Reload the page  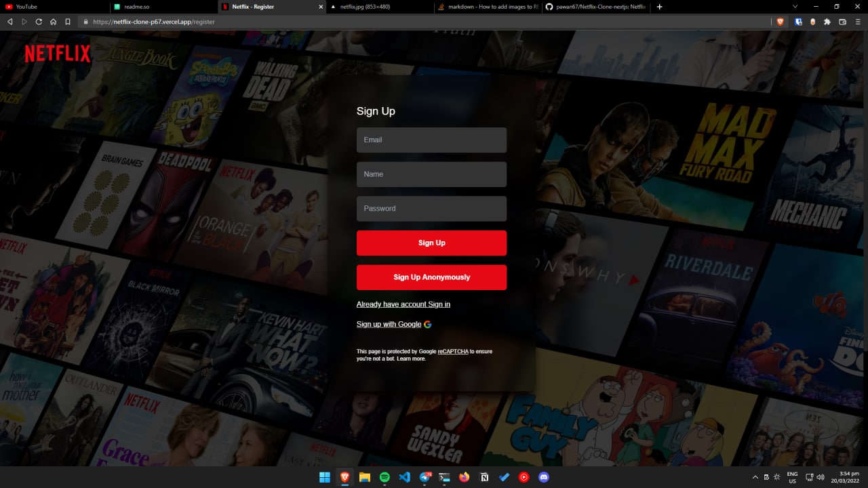(x=39, y=22)
